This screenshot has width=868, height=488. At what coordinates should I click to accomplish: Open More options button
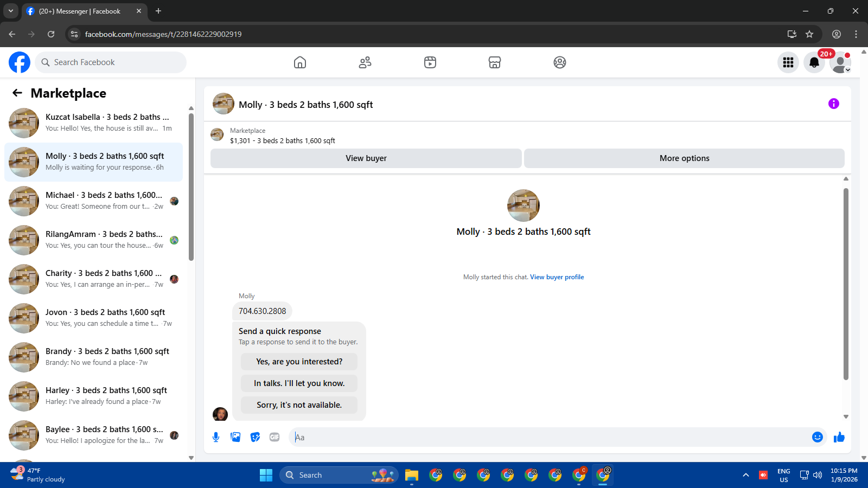tap(684, 158)
